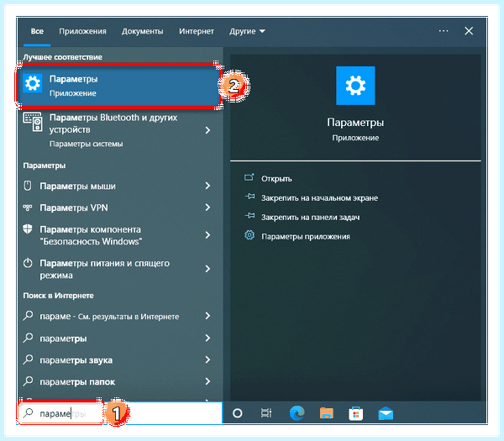
Task: Click the power icon for питания и спящего режима
Action: (x=28, y=263)
